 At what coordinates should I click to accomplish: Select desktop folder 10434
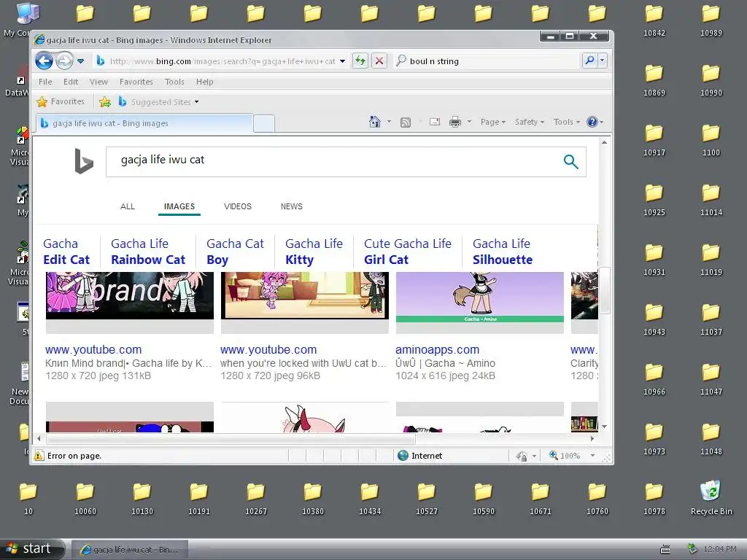[370, 499]
